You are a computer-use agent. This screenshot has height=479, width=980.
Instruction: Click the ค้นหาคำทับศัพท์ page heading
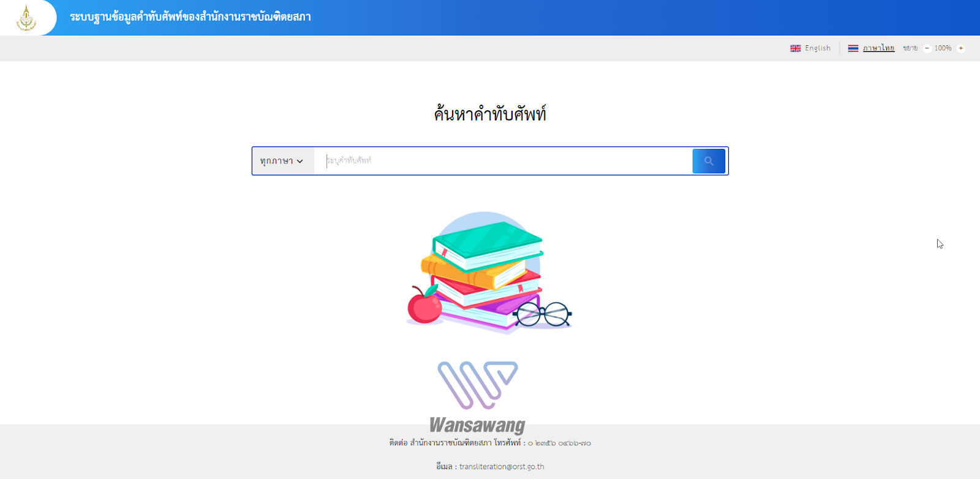pos(490,114)
